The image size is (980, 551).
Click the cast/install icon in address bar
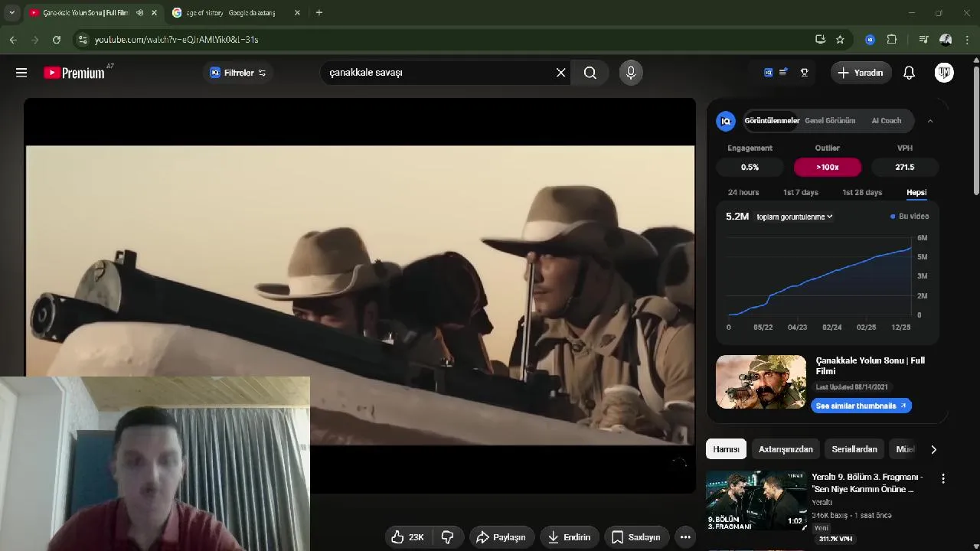click(x=820, y=40)
